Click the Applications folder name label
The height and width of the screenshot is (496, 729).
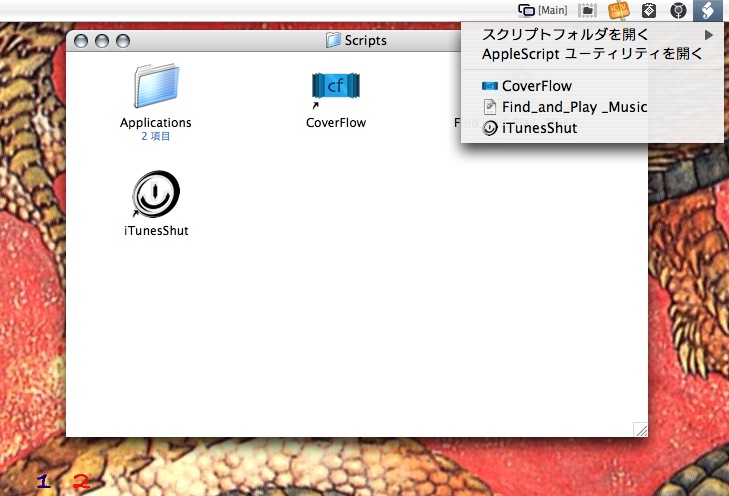click(x=156, y=123)
